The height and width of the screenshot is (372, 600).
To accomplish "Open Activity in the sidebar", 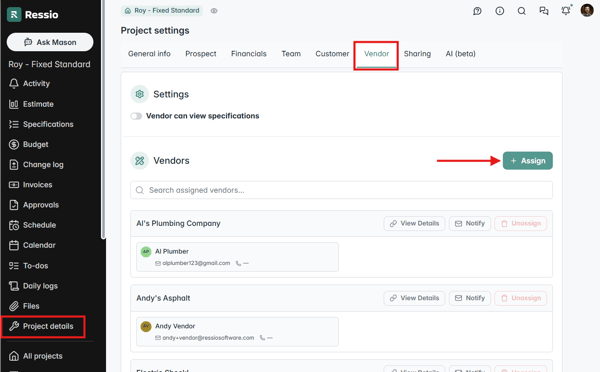I will pos(29,83).
